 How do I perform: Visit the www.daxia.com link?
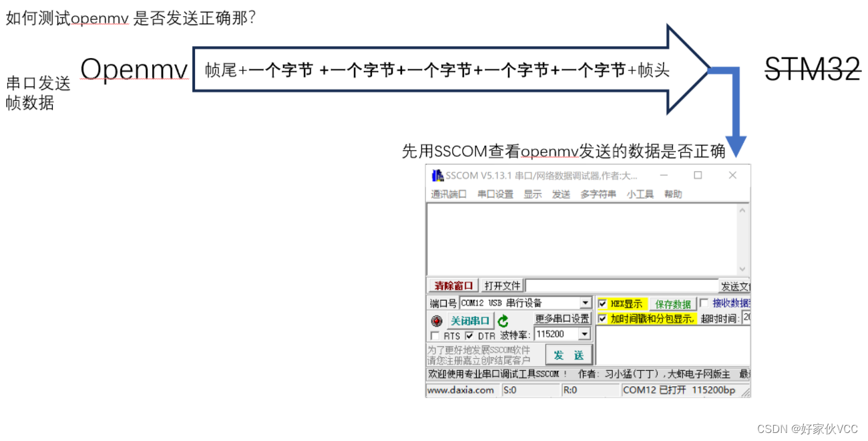460,390
